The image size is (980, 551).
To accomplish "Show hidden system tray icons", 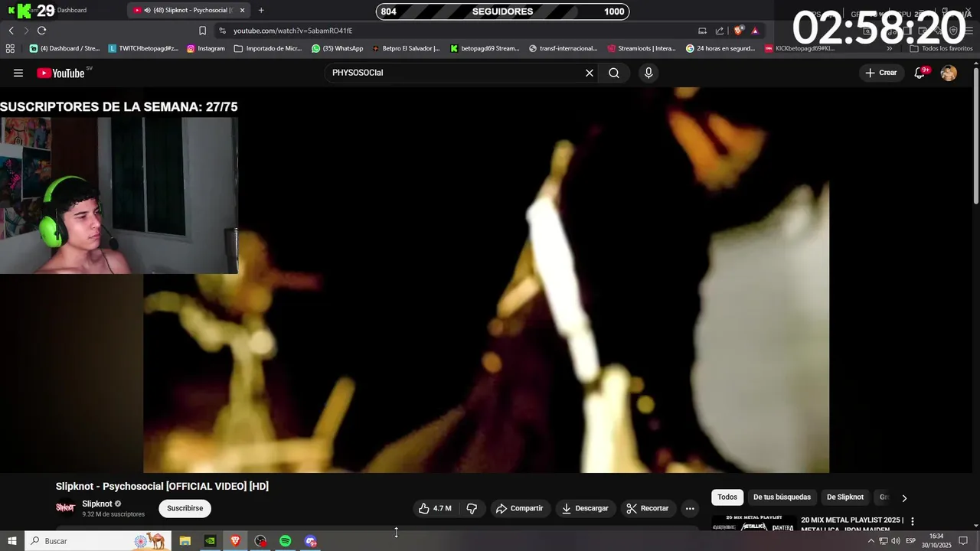I will pos(871,541).
